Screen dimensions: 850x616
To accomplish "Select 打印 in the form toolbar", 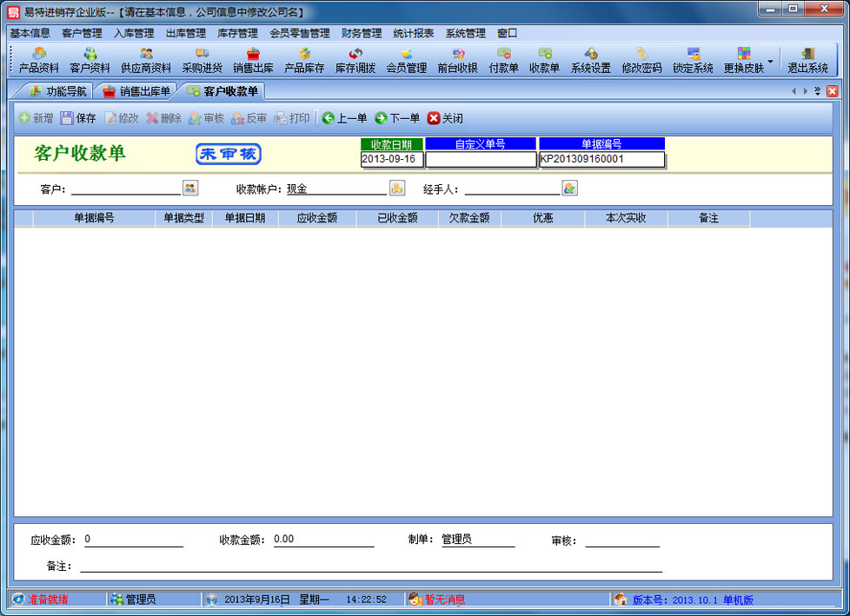I will (x=292, y=118).
